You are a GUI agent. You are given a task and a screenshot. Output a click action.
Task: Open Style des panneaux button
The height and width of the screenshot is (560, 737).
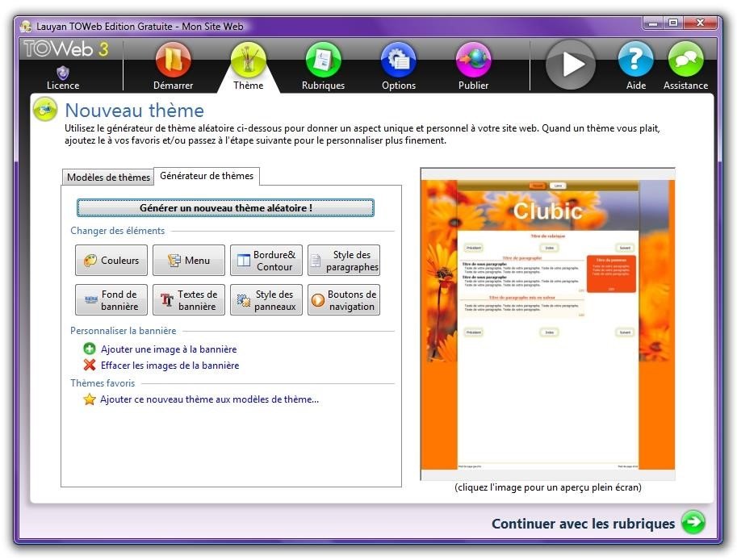coord(266,299)
